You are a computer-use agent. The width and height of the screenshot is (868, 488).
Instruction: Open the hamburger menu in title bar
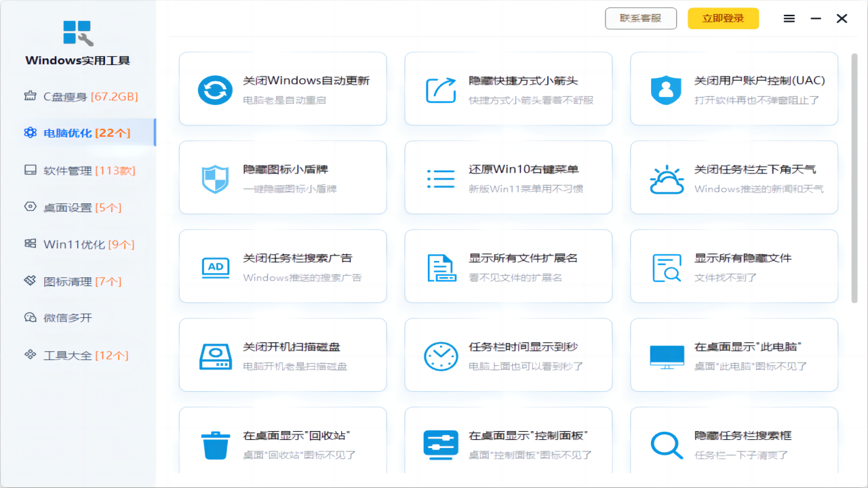pos(789,19)
